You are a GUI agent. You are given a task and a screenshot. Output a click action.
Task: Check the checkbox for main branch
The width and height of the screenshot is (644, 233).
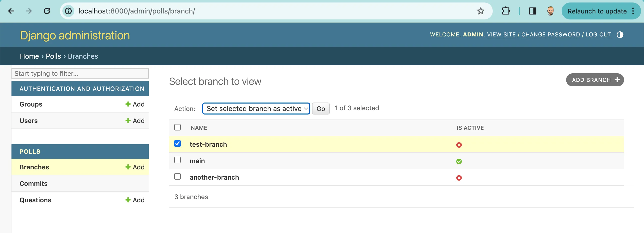(177, 160)
